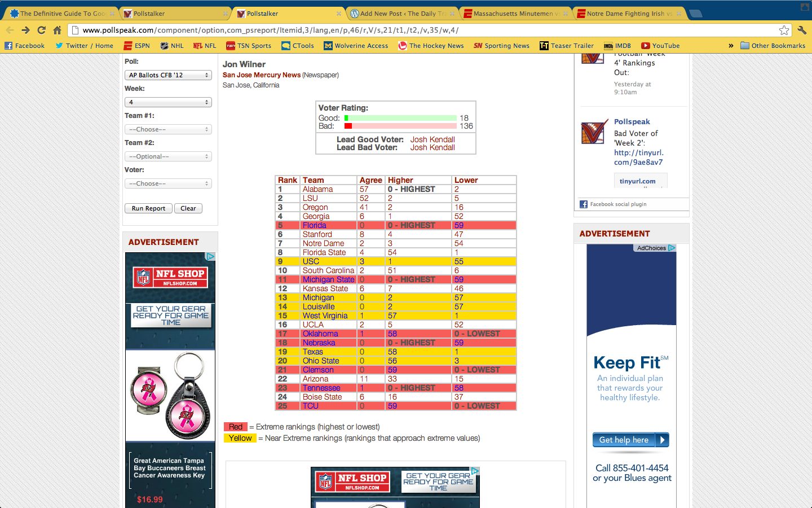Open the Poll dropdown showing AP Ballots CFB '12
Viewport: 812px width, 508px height.
[x=168, y=75]
